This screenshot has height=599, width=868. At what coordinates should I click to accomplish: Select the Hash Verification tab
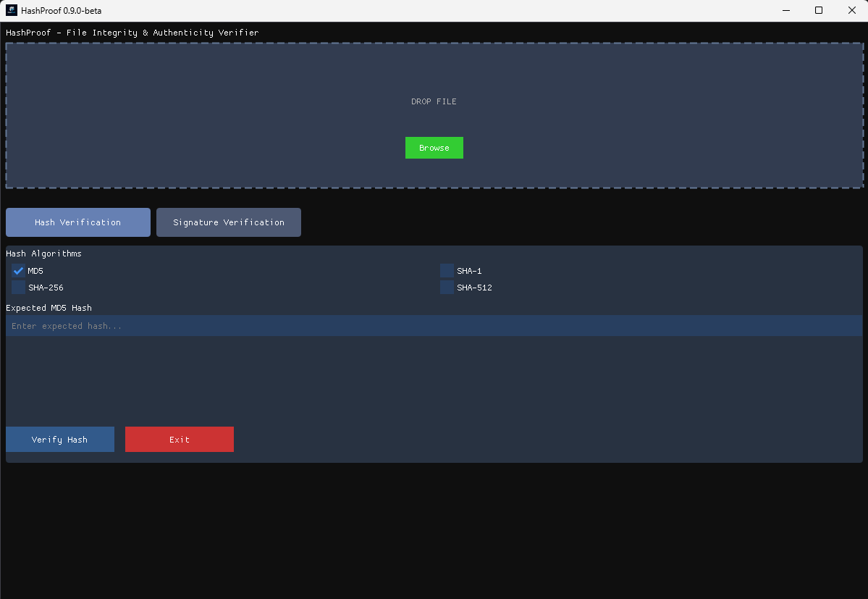(x=77, y=222)
